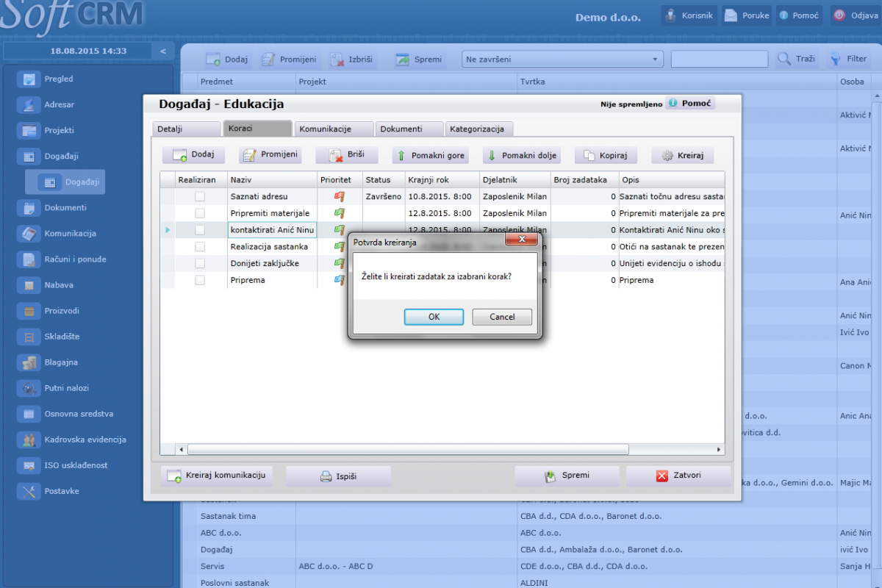The image size is (882, 588).
Task: Open the Filter option
Action: [849, 60]
